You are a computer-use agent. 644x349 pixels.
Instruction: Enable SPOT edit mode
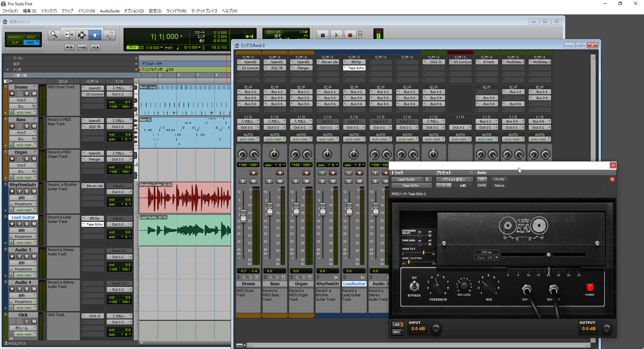[x=31, y=37]
